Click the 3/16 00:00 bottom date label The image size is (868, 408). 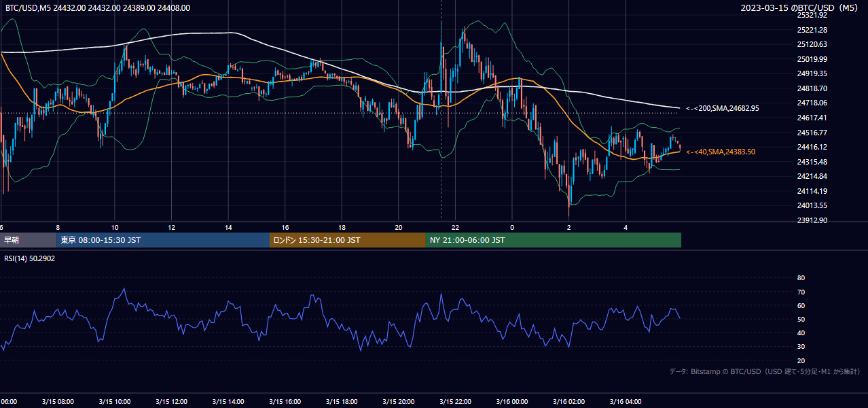pos(512,402)
